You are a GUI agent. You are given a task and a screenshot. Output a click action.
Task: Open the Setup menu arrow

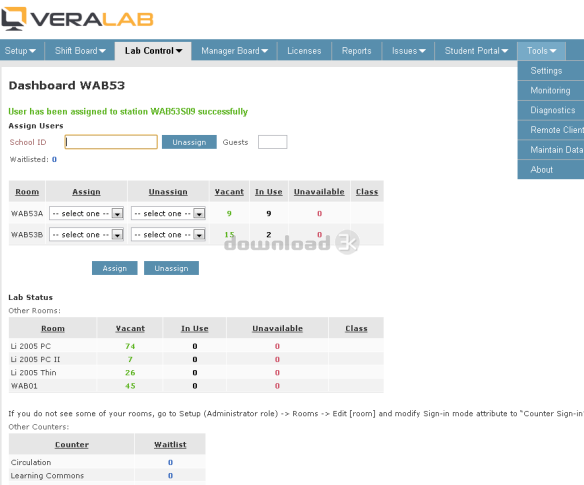pos(32,51)
